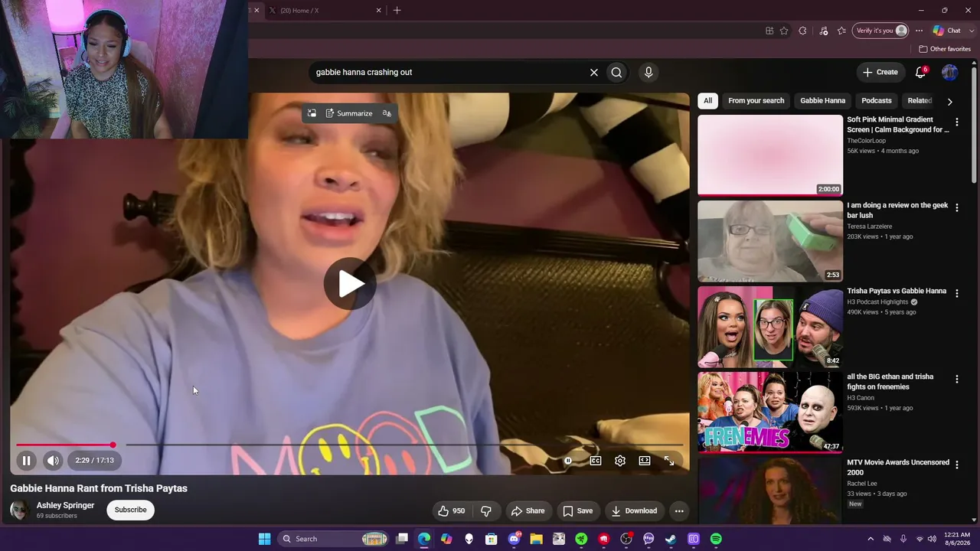
Task: Close the Home / X browser tab
Action: point(378,11)
